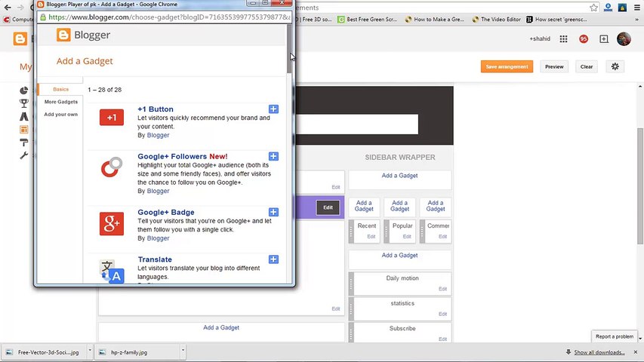This screenshot has width=644, height=362.
Task: Click the Translate gadget thumbnail
Action: (112, 271)
